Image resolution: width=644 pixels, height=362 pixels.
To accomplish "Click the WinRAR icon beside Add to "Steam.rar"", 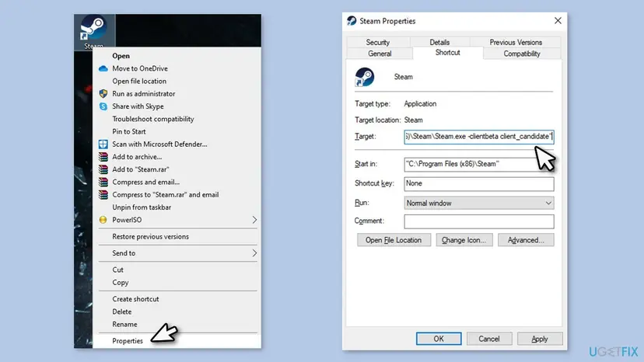I will tap(103, 169).
